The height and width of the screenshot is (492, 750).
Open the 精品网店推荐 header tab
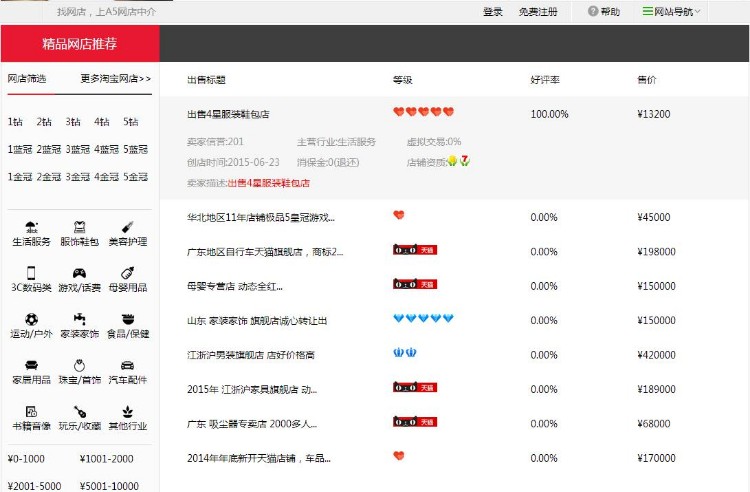pyautogui.click(x=80, y=44)
